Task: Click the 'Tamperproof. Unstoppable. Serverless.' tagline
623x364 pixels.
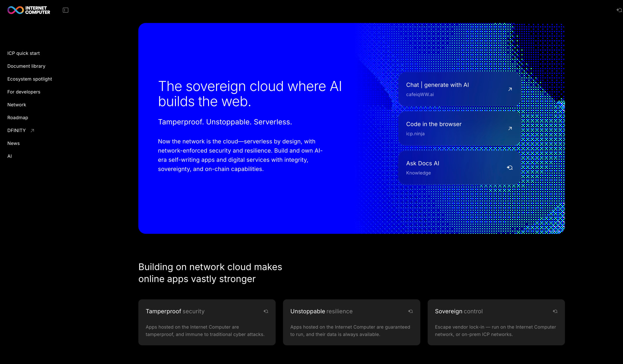Action: tap(225, 122)
